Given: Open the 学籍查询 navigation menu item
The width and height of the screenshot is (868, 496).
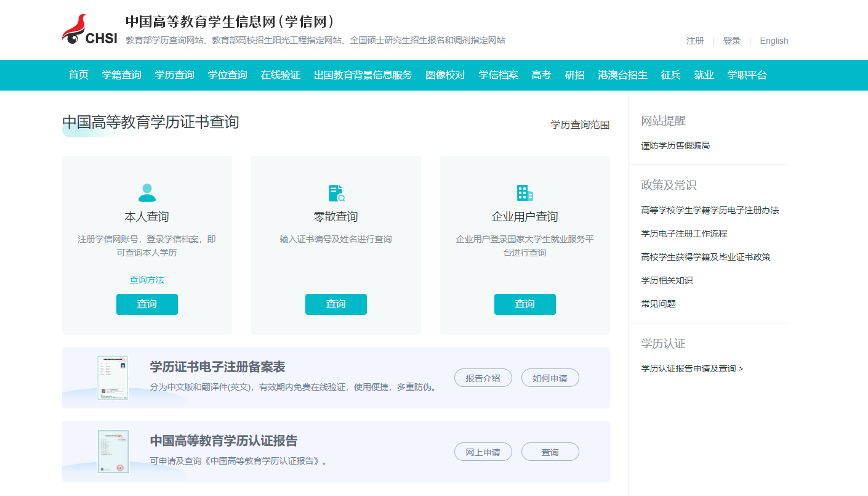Looking at the screenshot, I should [x=121, y=75].
